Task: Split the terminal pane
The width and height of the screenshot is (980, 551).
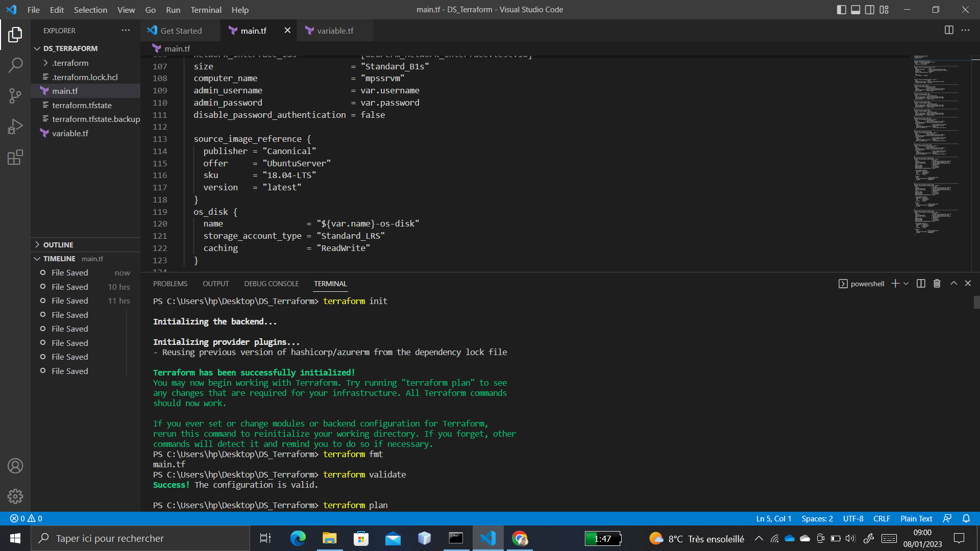Action: pos(920,283)
